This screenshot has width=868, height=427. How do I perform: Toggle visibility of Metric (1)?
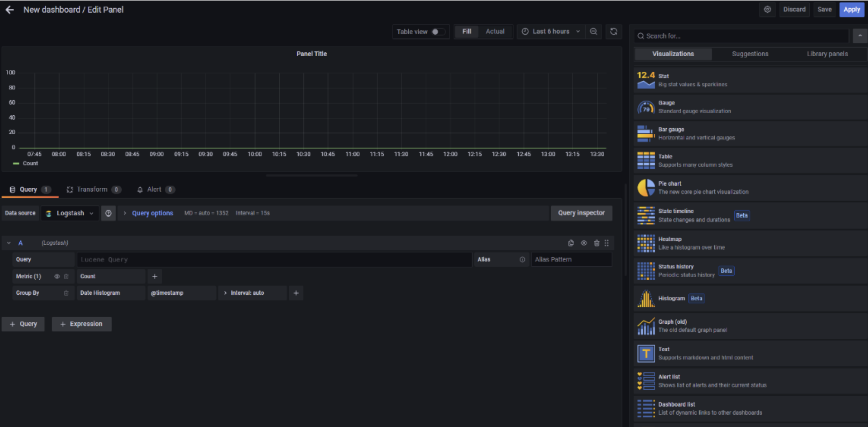click(x=57, y=276)
